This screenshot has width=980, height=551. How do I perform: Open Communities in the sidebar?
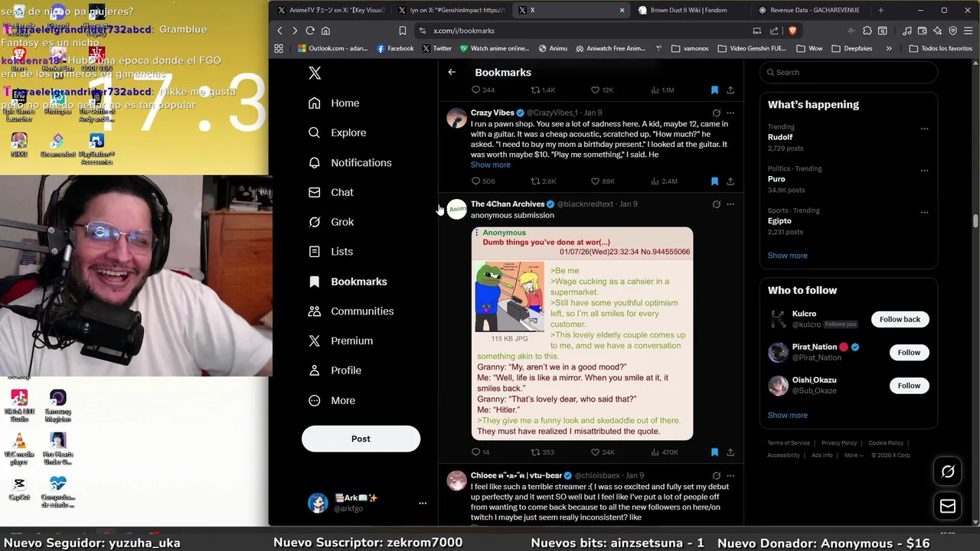pyautogui.click(x=351, y=311)
